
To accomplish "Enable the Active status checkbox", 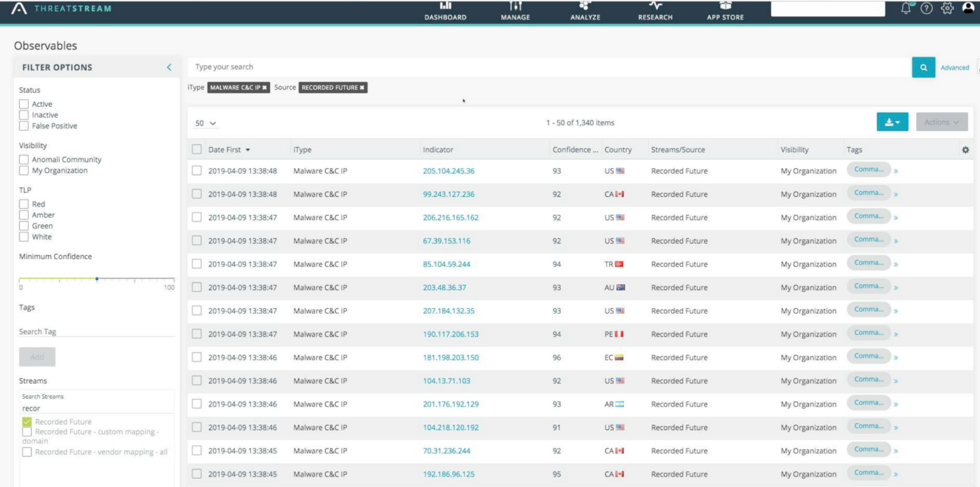I will click(x=24, y=104).
